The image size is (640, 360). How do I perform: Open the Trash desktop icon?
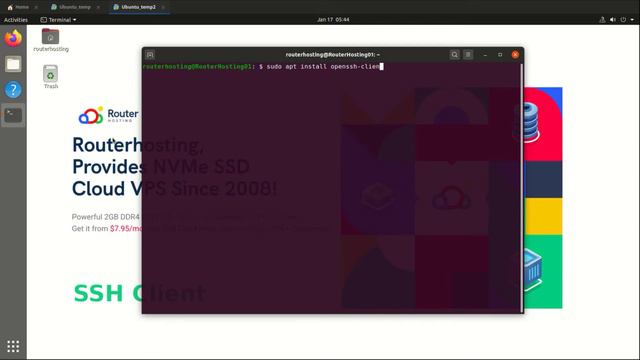51,77
